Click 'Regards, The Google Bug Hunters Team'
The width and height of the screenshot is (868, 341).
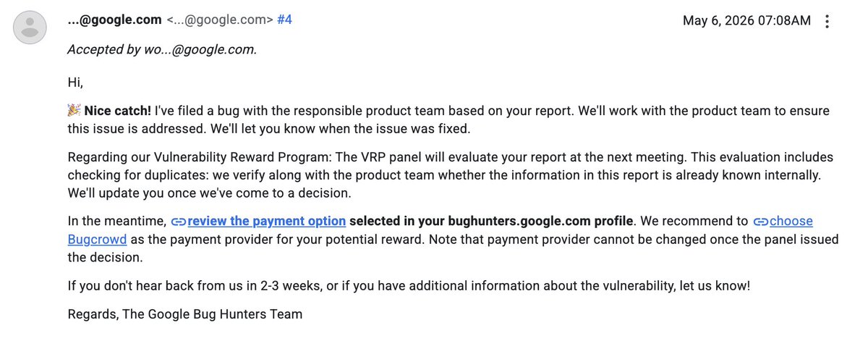click(185, 314)
